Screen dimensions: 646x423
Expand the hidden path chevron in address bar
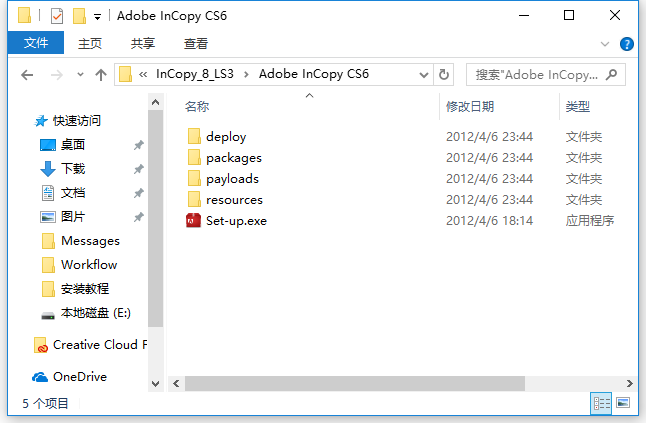[x=143, y=75]
